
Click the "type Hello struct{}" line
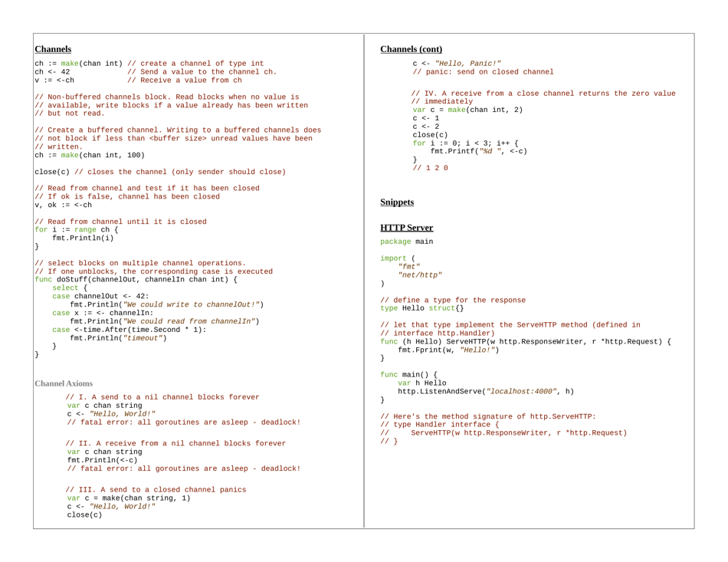[x=421, y=308]
